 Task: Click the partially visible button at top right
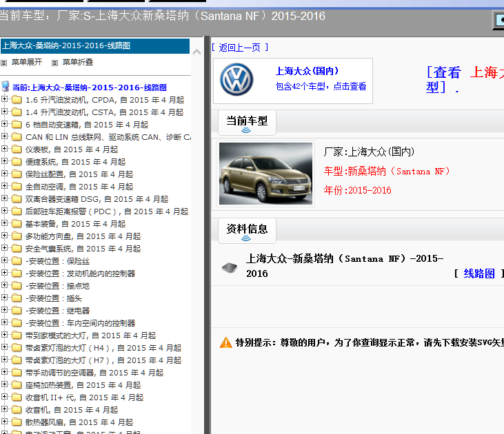pos(498,21)
